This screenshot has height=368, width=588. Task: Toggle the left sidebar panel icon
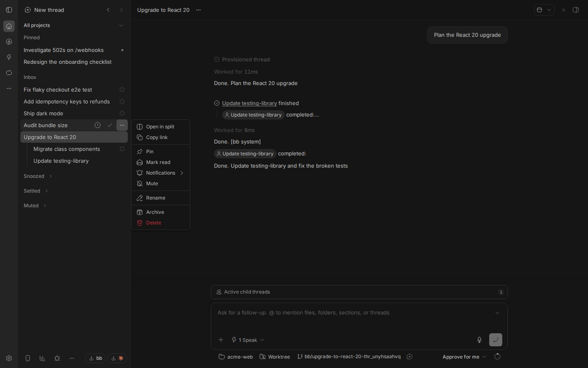coord(9,10)
